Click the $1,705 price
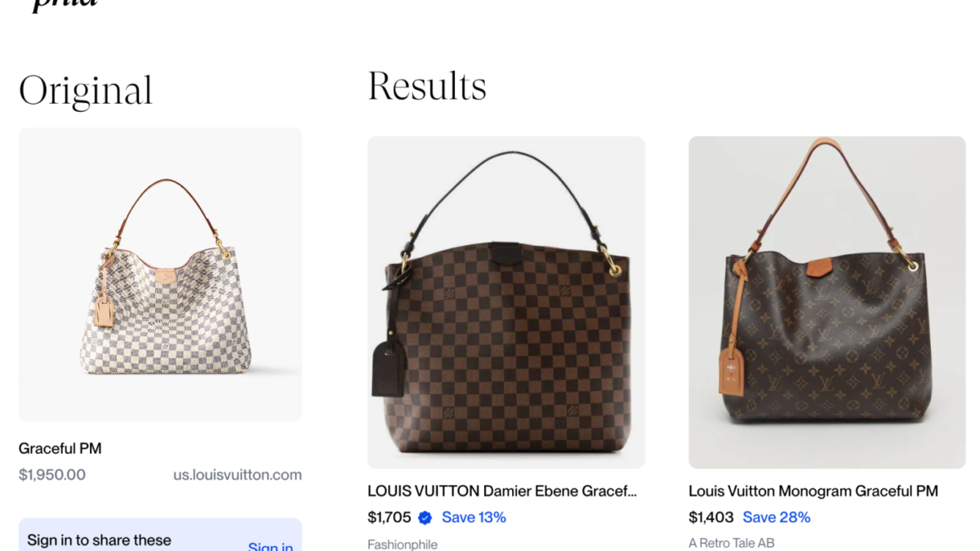The image size is (980, 551). click(x=390, y=518)
